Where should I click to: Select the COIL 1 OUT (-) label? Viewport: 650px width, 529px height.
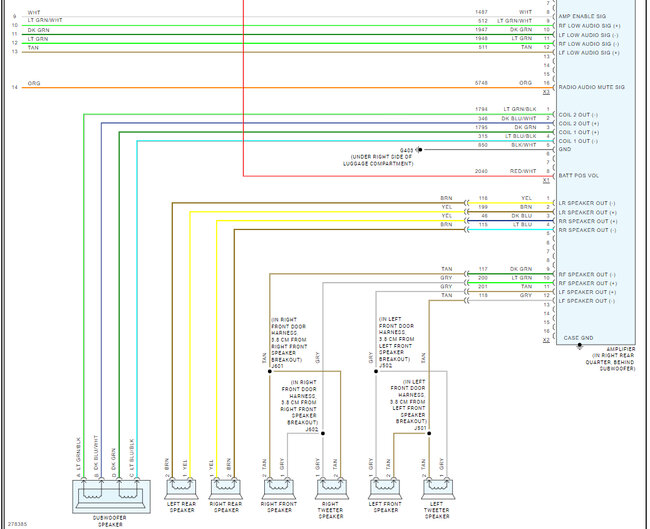(x=578, y=141)
